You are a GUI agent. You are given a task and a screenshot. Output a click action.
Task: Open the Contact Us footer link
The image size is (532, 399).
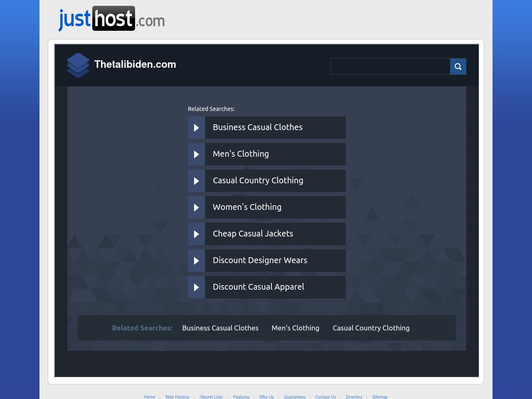pos(325,397)
